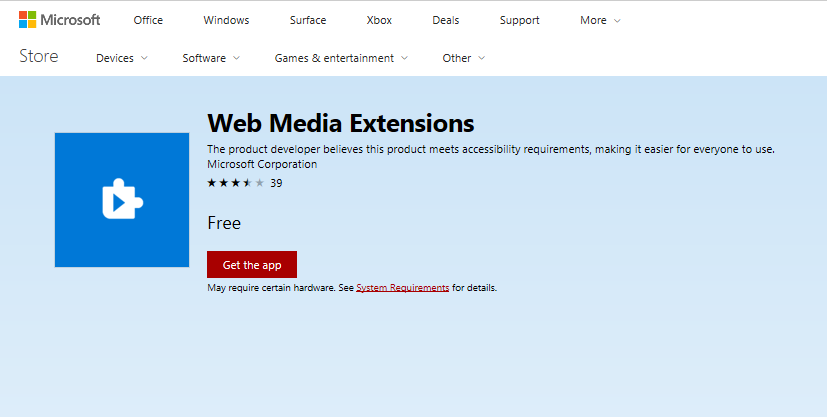The image size is (827, 417).
Task: Click the accessibility requirements statement
Action: [491, 149]
